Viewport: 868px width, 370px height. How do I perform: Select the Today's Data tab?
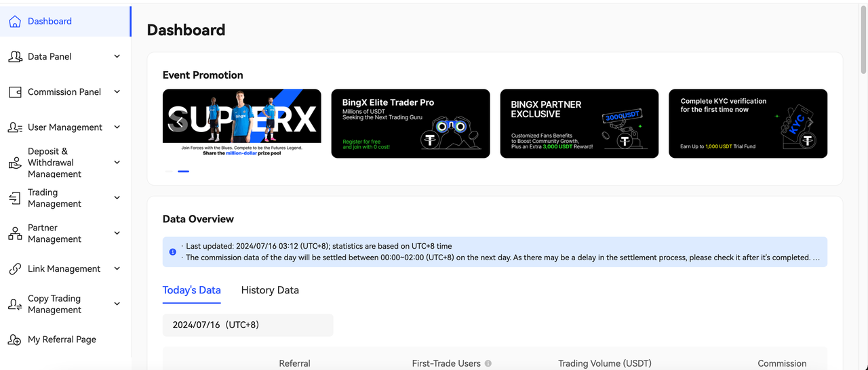click(x=191, y=290)
